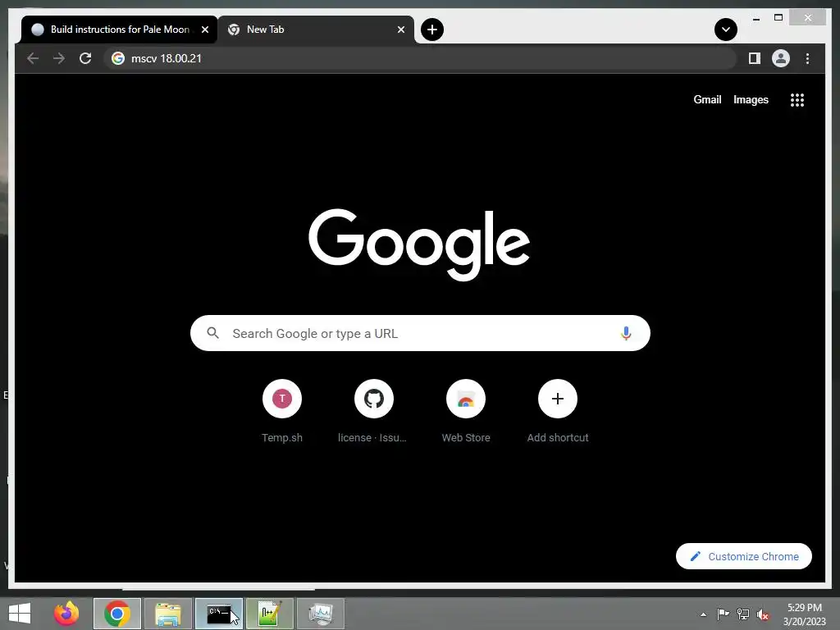Image resolution: width=840 pixels, height=630 pixels.
Task: Click the forward navigation arrow
Action: pos(59,58)
